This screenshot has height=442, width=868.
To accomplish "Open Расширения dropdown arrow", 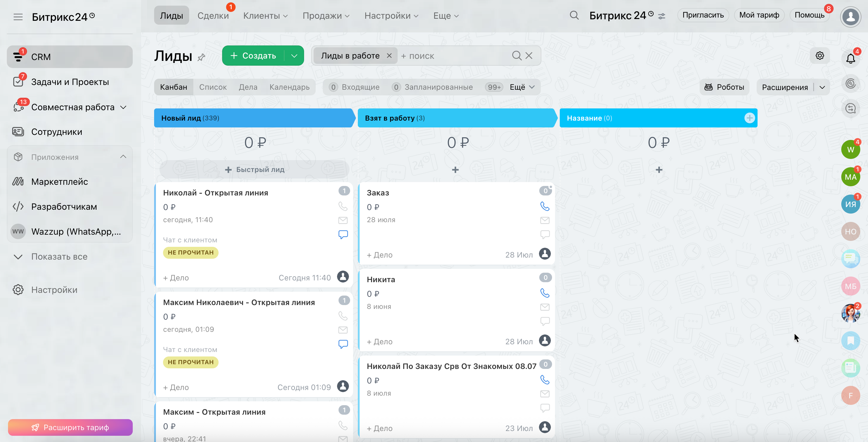I will point(822,87).
